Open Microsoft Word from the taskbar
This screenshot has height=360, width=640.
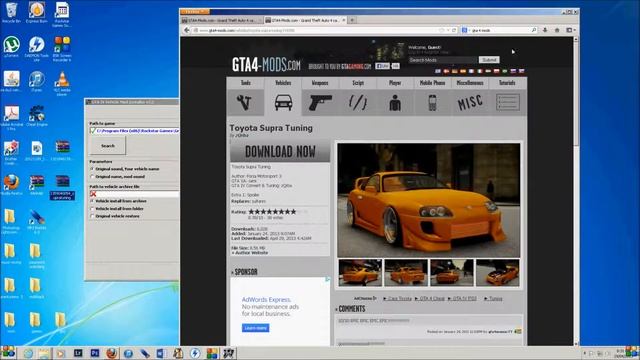161,353
